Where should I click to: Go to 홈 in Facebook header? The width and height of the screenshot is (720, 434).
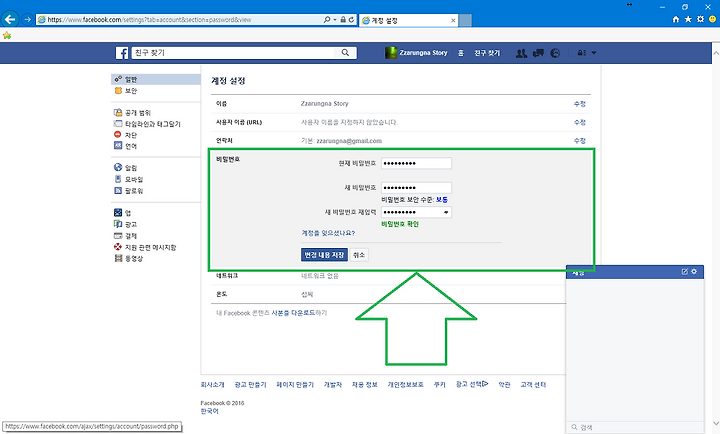[461, 53]
